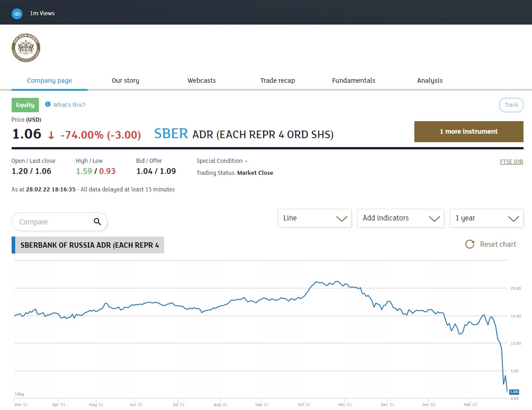Switch to Our story tab

(x=126, y=80)
